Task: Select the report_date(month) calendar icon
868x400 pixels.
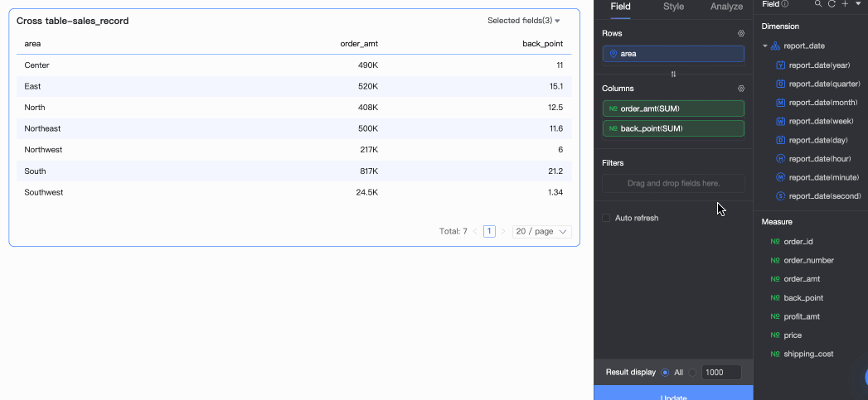Action: pyautogui.click(x=780, y=103)
